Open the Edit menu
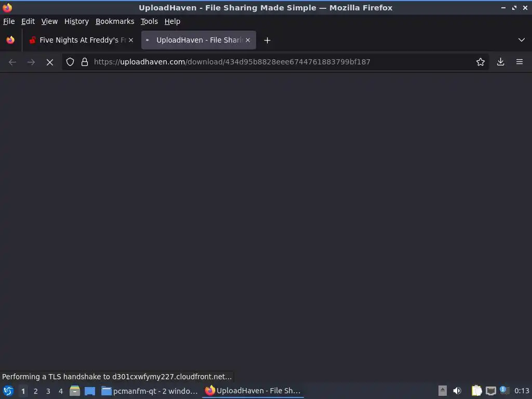This screenshot has width=532, height=399. 28,21
